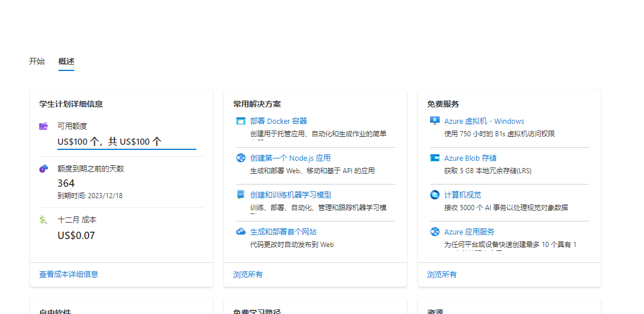This screenshot has height=314, width=644.
Task: Click the December cost dollar icon
Action: [44, 220]
